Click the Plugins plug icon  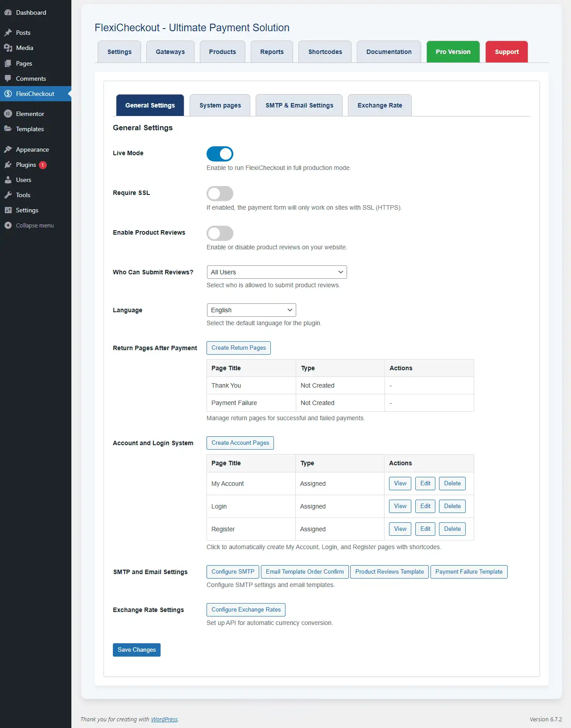tap(8, 165)
